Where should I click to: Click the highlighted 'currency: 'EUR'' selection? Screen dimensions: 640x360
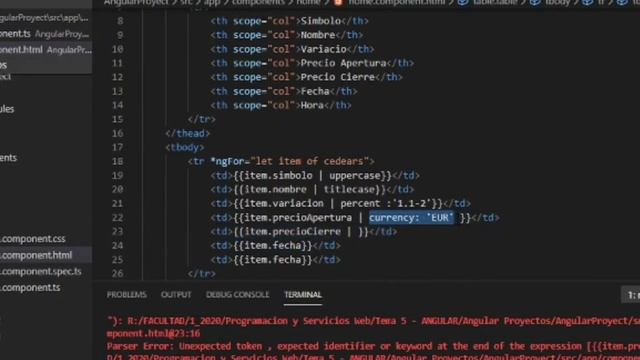click(411, 218)
